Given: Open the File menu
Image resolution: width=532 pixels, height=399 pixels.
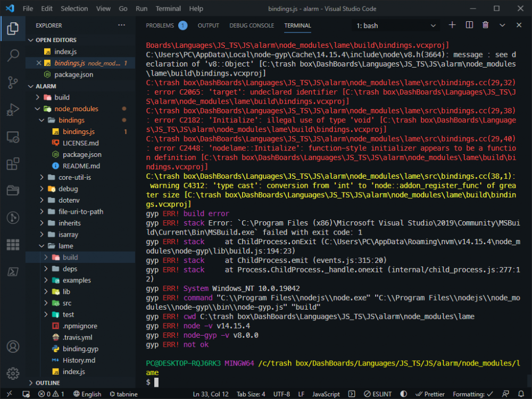Looking at the screenshot, I should point(28,9).
